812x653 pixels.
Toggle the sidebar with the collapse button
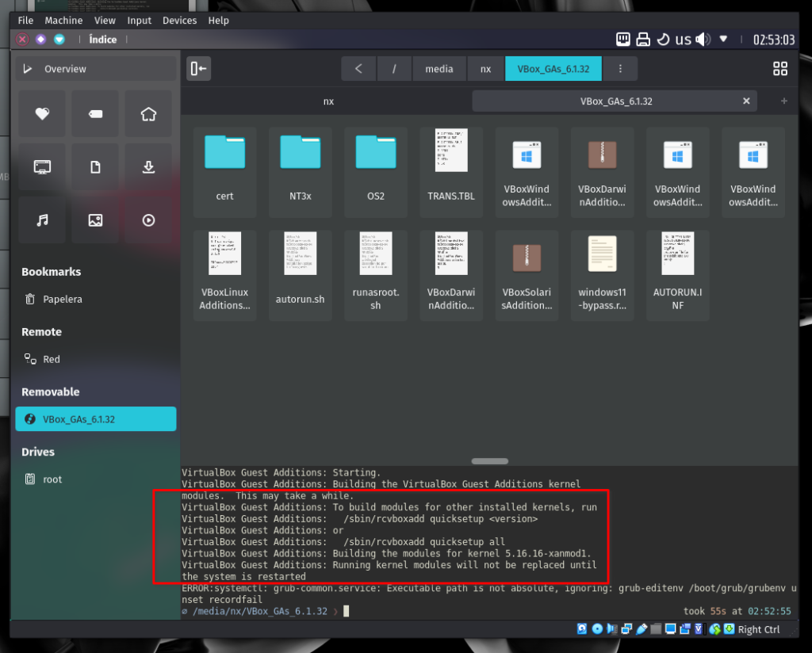(198, 69)
